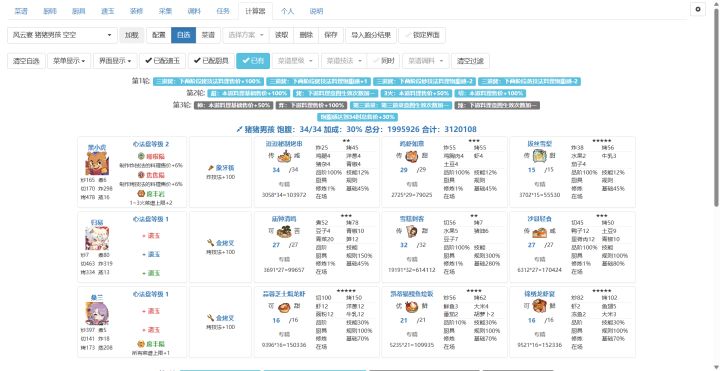The height and width of the screenshot is (371, 720).
Task: Switch to the 遗玉 tab
Action: point(107,11)
